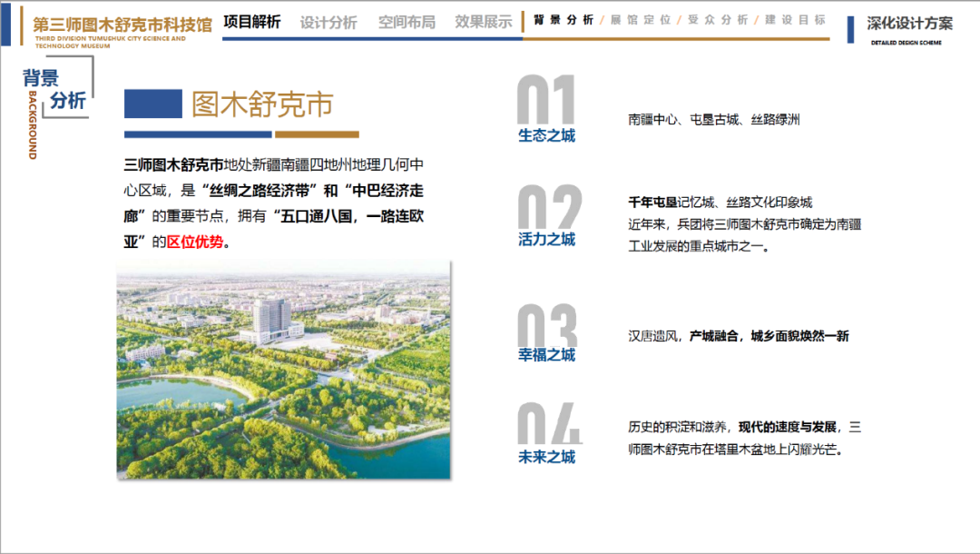Click the DETAILED DESIGN SCHEME subtitle
The image size is (980, 554).
point(906,43)
